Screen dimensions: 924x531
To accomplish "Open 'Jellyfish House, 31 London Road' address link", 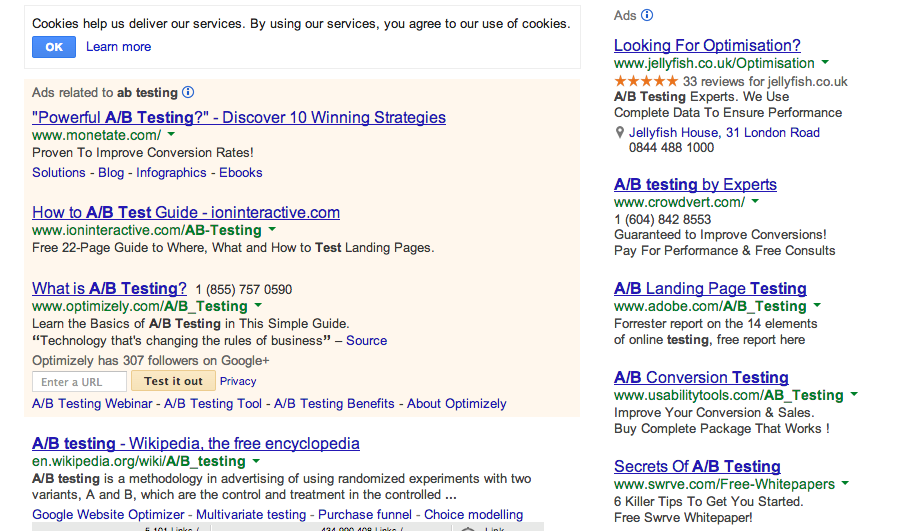I will coord(724,133).
